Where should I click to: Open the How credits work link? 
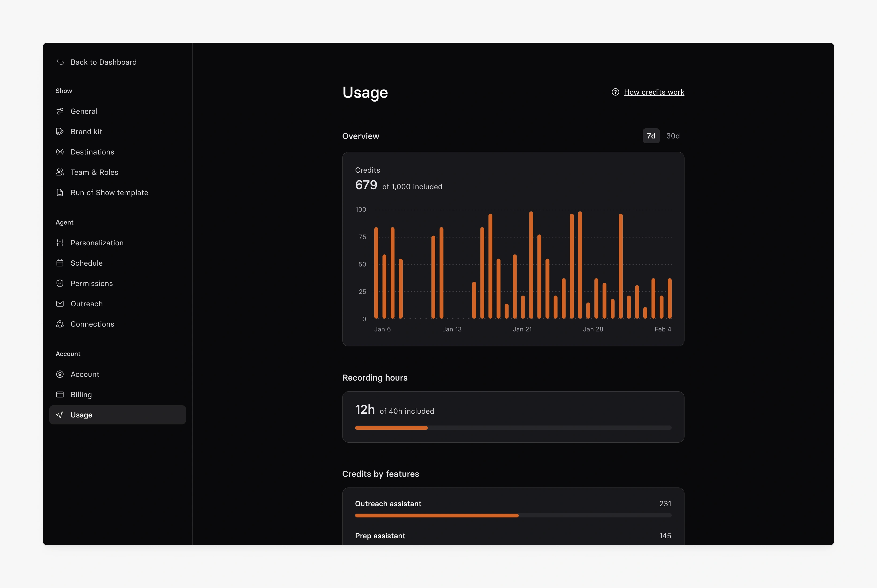pyautogui.click(x=654, y=92)
